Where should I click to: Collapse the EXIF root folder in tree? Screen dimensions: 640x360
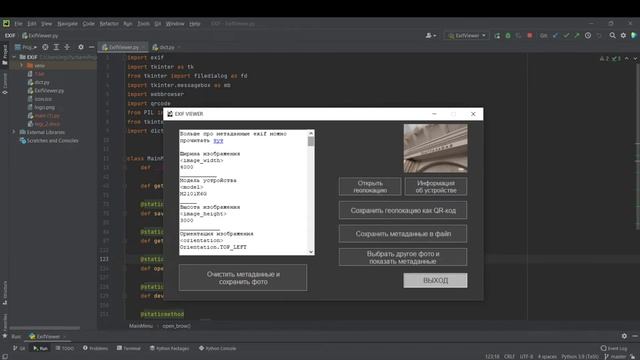14,57
